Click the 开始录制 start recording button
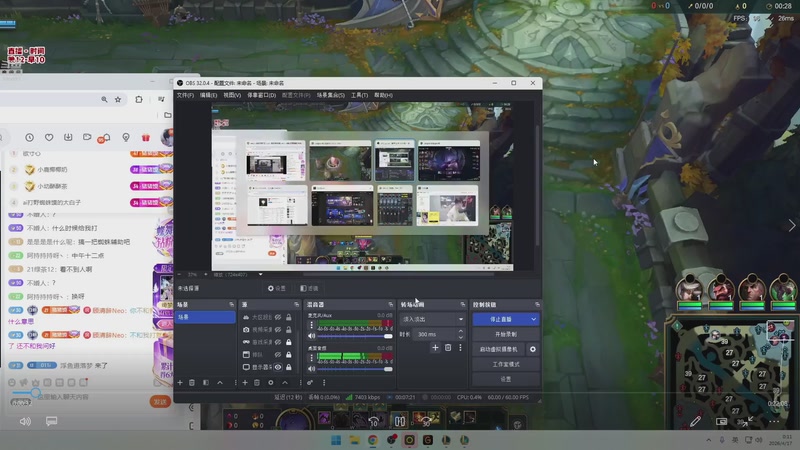 coord(506,334)
